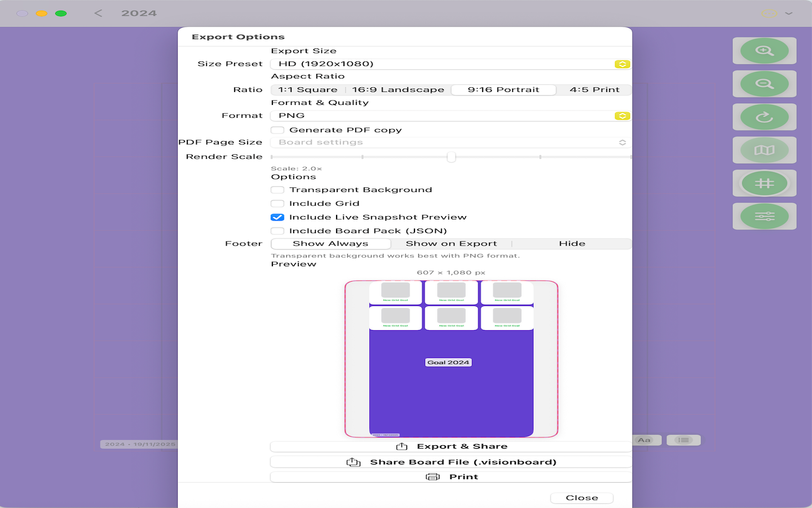Click the Aa text style button

[644, 440]
